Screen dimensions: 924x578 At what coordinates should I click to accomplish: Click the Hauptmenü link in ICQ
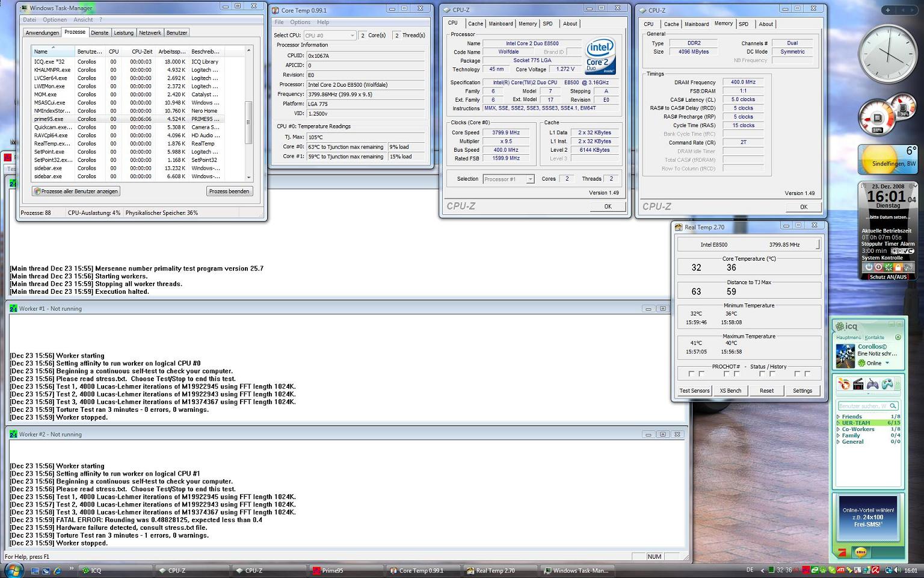(849, 337)
